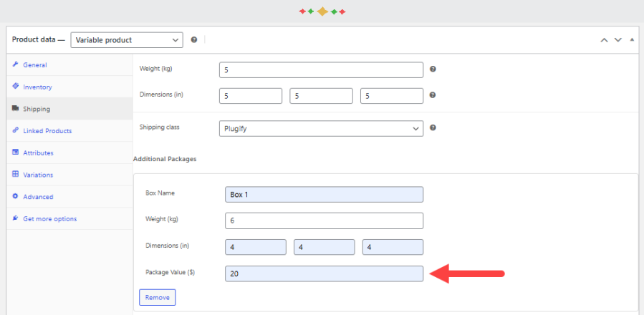
Task: Click the Package Value ($) field
Action: point(324,273)
